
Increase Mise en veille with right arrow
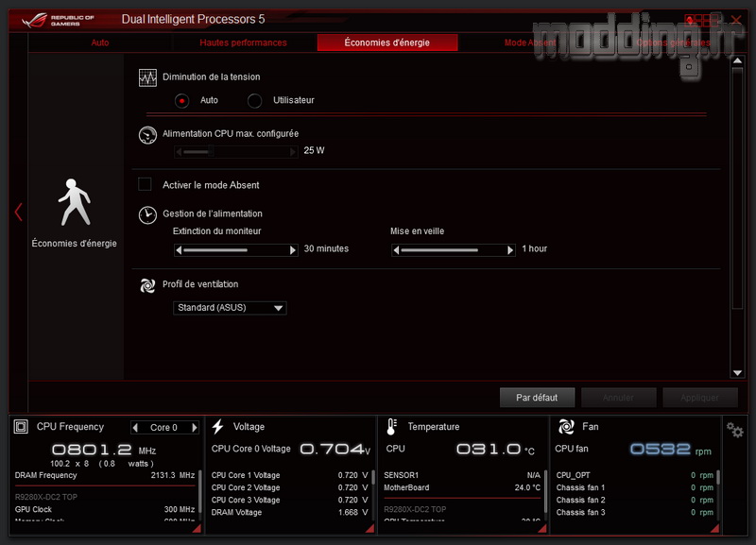coord(510,250)
